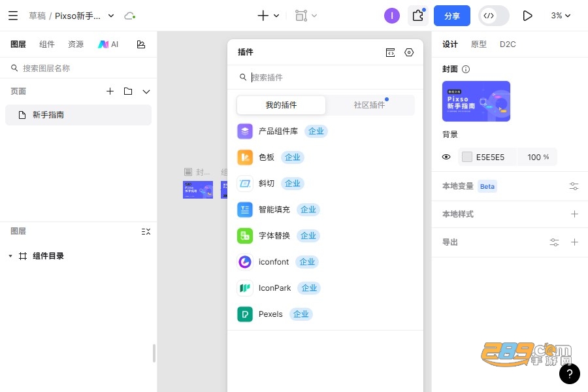Open plugin developer console icon
This screenshot has width=588, height=392.
coord(391,52)
